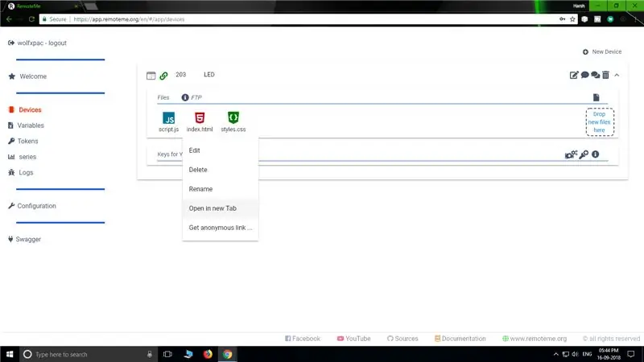Click the saved password key icon
This screenshot has width=644, height=362.
pos(562,19)
